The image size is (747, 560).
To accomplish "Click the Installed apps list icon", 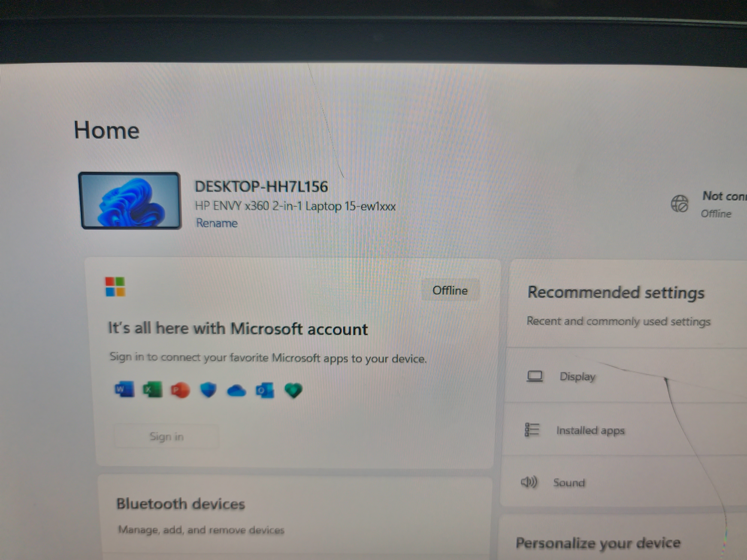I will [532, 429].
